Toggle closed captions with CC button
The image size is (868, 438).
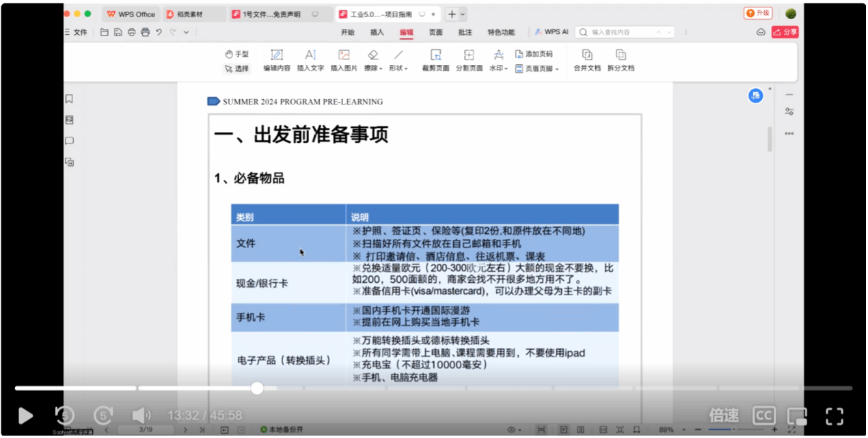[x=763, y=415]
